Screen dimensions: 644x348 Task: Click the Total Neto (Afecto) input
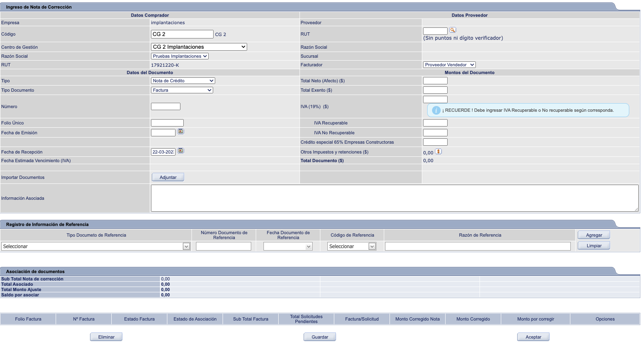coord(435,81)
